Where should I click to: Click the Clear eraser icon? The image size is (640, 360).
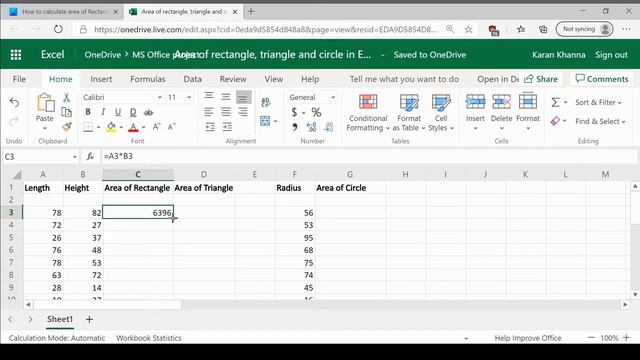[555, 121]
